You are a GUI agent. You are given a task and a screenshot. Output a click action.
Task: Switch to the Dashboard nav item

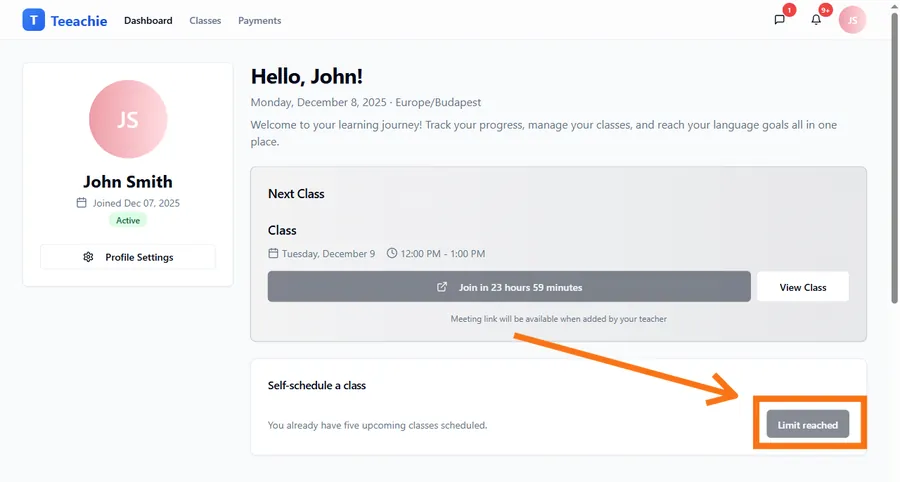pos(148,20)
